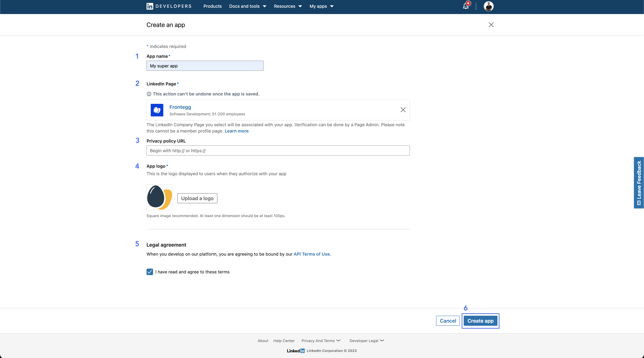Uncheck the agree to terms checkbox
The height and width of the screenshot is (358, 644).
(x=150, y=272)
